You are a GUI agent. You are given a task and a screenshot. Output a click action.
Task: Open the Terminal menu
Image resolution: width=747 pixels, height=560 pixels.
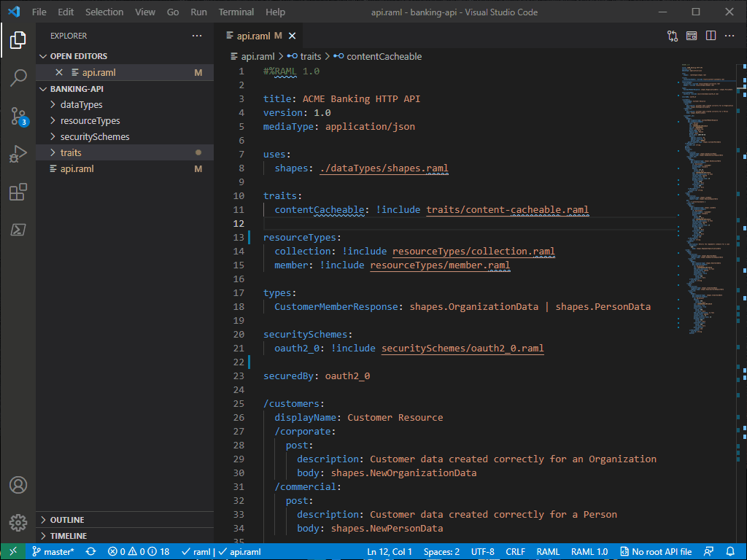[x=236, y=12]
